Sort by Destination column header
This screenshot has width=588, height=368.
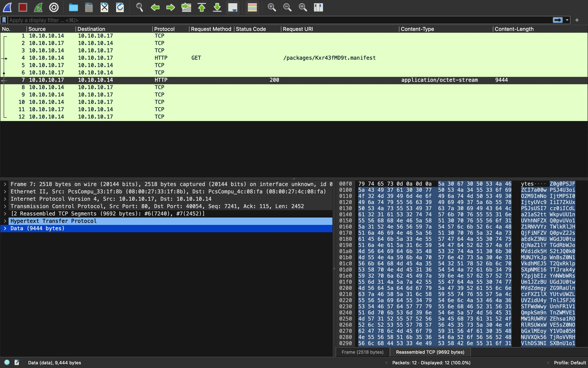[x=114, y=29]
